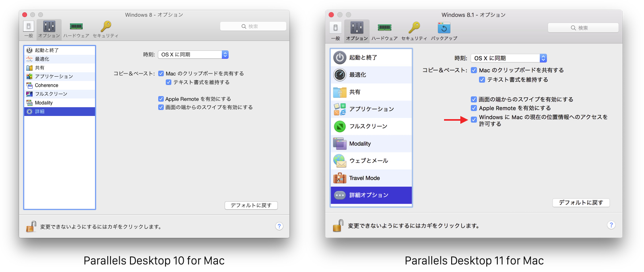The height and width of the screenshot is (272, 644).
Task: Click the lock icon in Windows 8.1 window
Action: 338,226
